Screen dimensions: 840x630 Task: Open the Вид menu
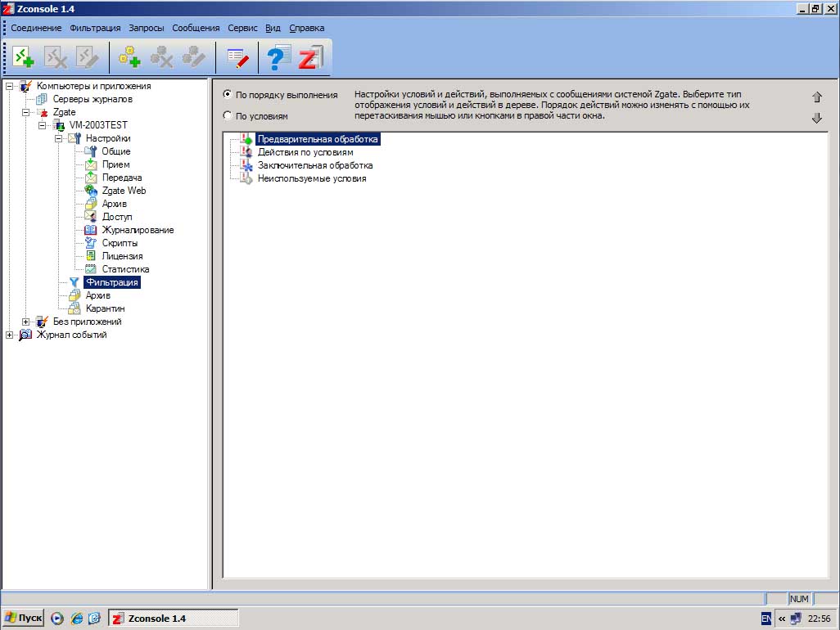point(273,28)
